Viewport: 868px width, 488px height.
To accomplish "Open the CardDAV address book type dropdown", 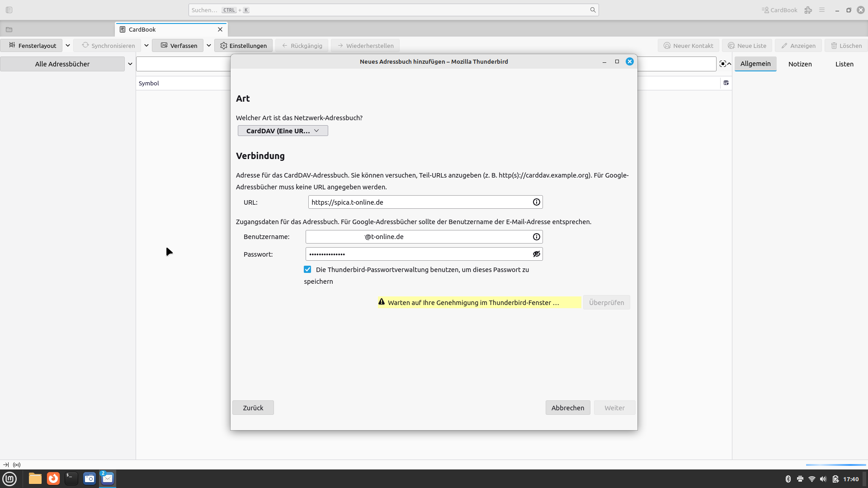I will pos(283,131).
